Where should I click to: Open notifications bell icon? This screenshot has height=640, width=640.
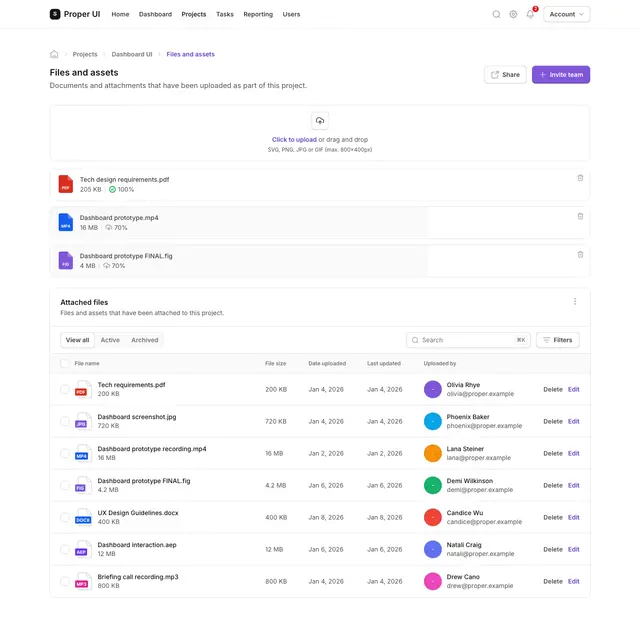tap(530, 14)
